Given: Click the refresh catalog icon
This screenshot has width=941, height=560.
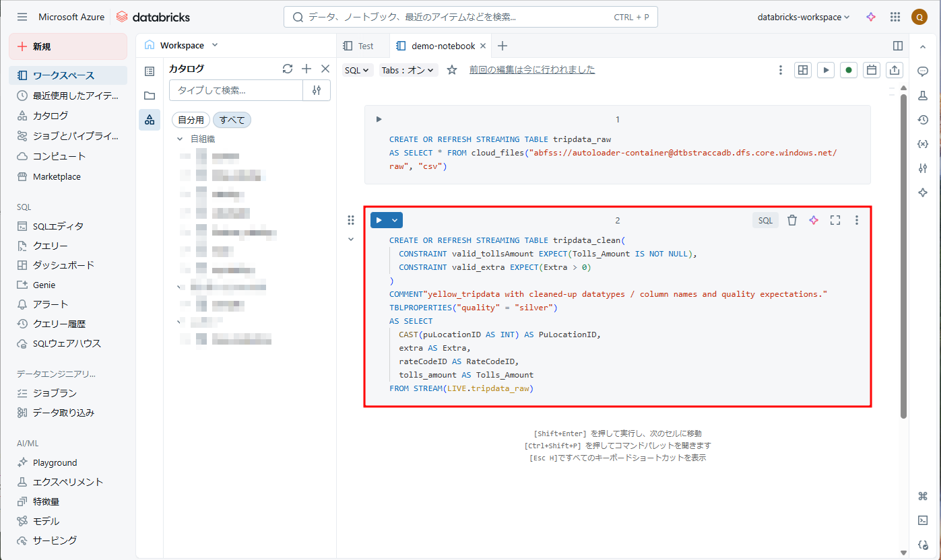Looking at the screenshot, I should (288, 69).
